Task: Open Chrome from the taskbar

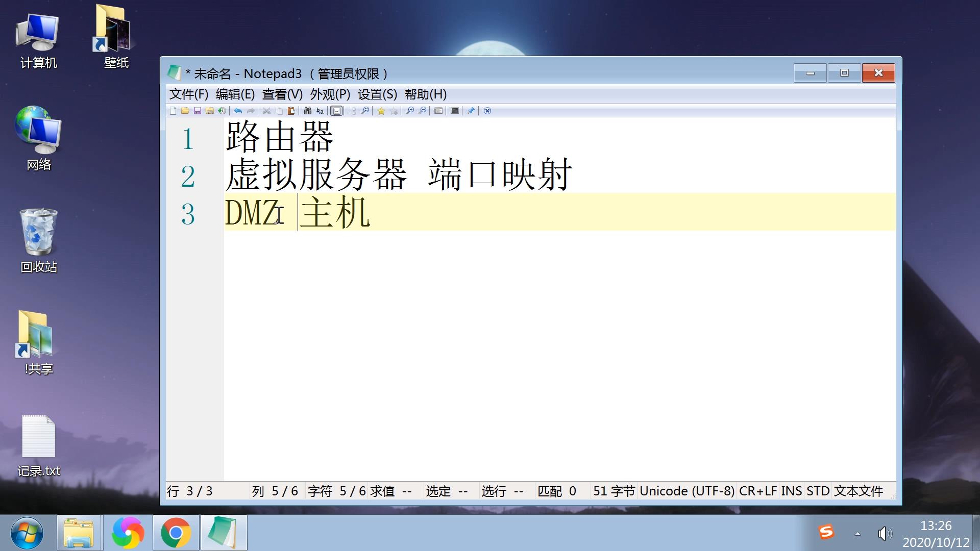Action: tap(176, 533)
